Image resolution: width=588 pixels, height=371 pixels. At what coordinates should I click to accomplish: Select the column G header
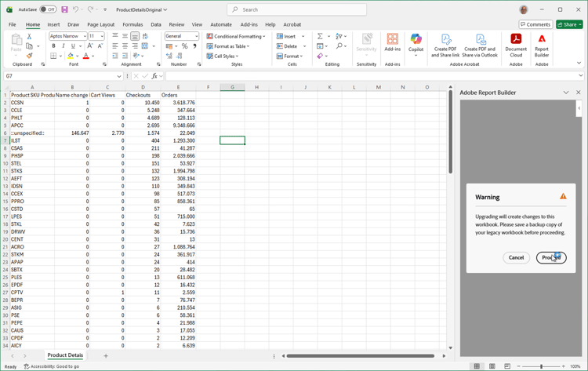pos(232,87)
